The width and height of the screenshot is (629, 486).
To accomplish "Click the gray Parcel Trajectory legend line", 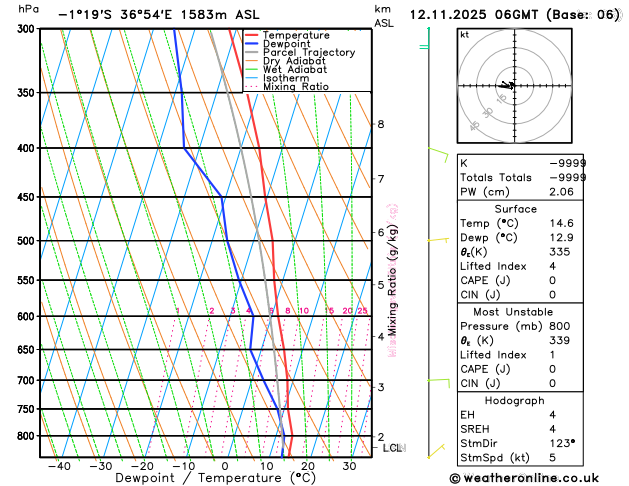I will tap(252, 53).
